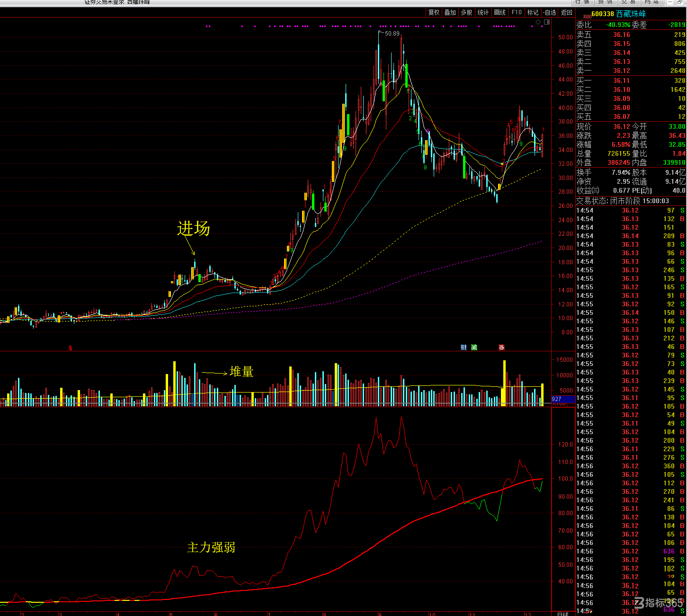Click the red S marker below price chart

(x=71, y=348)
